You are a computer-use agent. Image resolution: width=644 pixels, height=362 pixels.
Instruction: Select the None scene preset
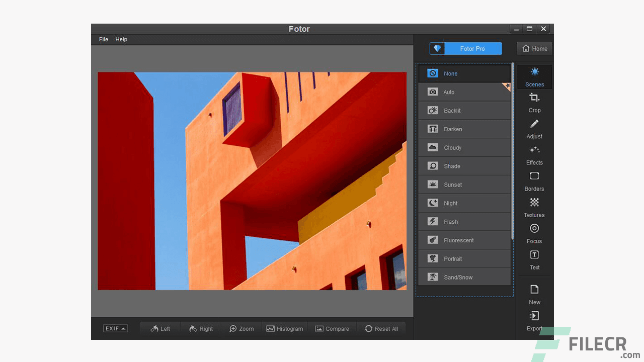click(x=464, y=73)
